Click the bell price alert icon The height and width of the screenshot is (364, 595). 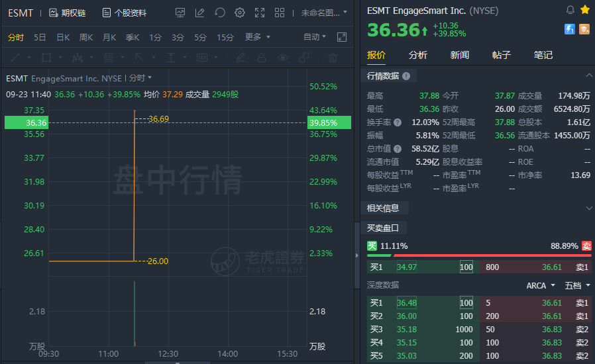(x=570, y=10)
